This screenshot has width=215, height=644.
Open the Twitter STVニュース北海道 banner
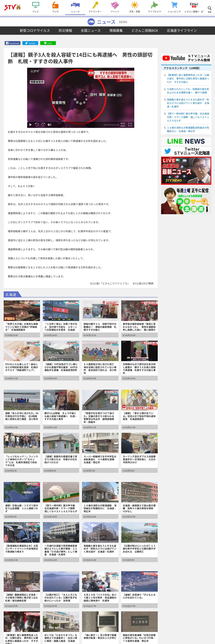click(x=186, y=151)
